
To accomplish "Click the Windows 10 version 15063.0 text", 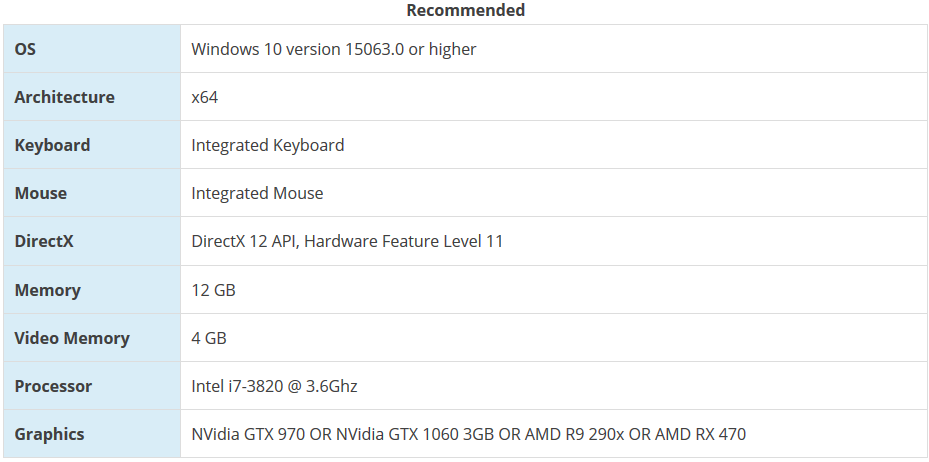I will [x=333, y=48].
